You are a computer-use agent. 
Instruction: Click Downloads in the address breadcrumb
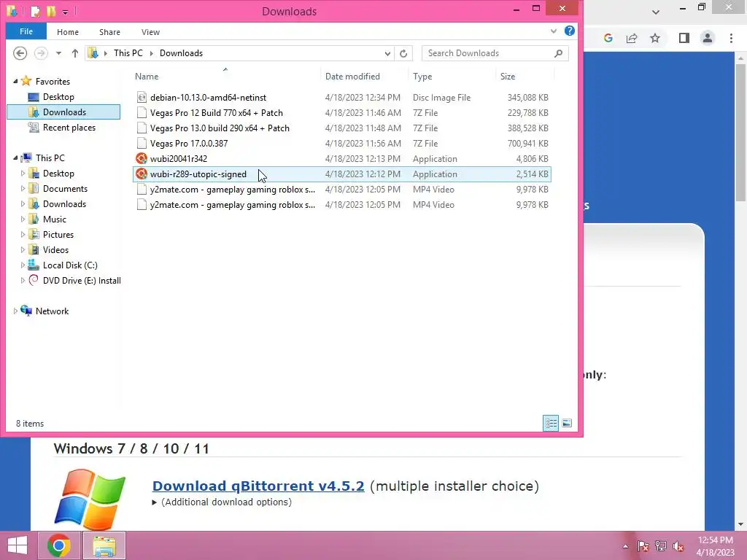(181, 52)
